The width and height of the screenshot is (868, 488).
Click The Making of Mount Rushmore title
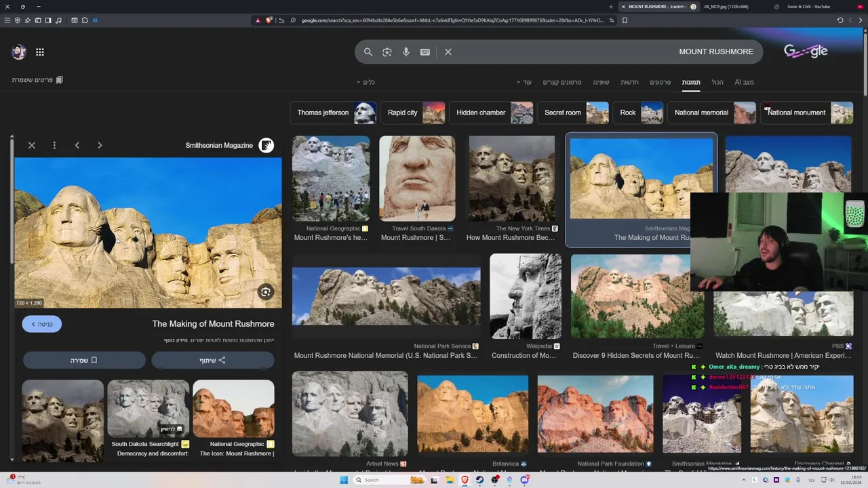click(x=213, y=324)
